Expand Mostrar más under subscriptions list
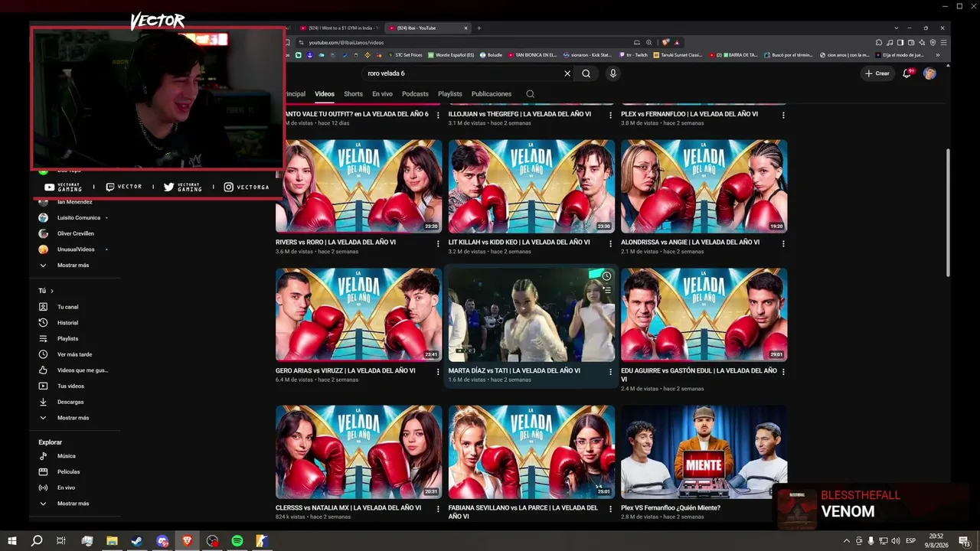Viewport: 980px width, 551px height. (73, 265)
